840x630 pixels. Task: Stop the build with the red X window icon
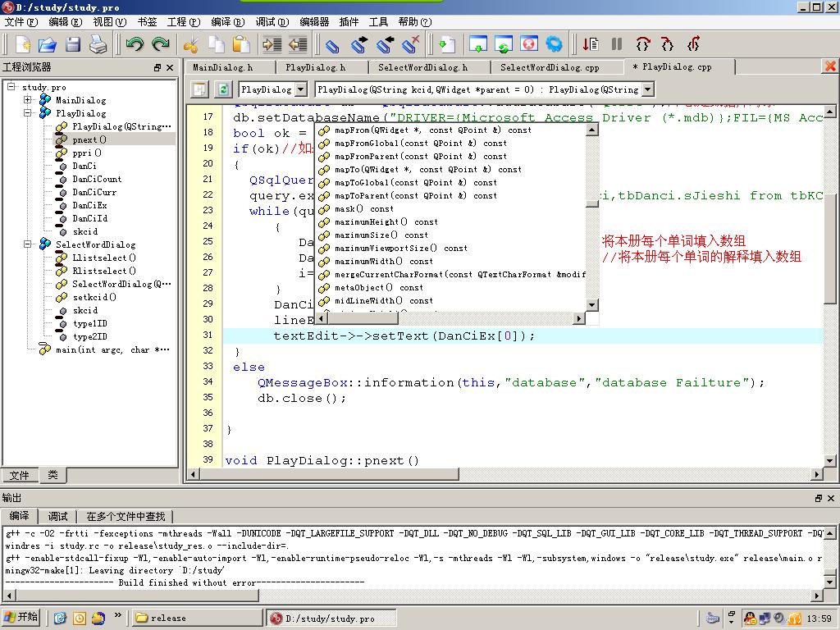pyautogui.click(x=529, y=44)
